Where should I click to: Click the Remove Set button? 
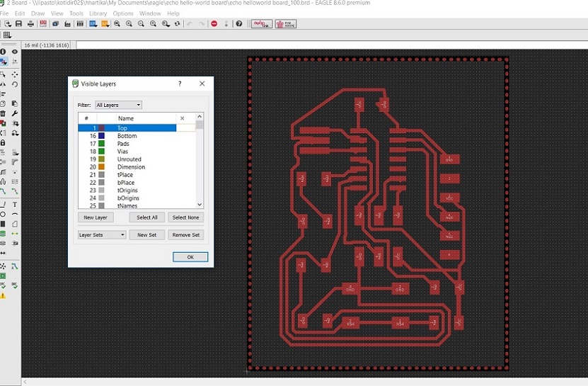[185, 235]
